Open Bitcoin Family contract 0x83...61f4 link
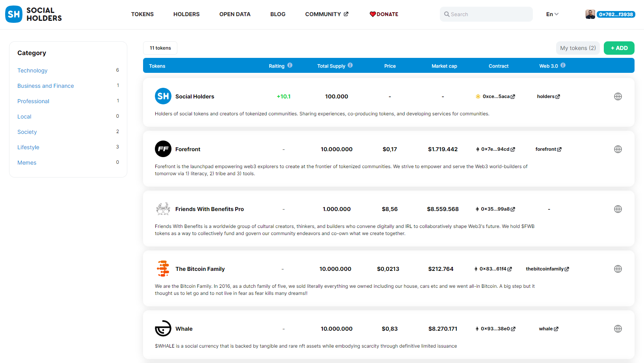644x363 pixels. [493, 269]
